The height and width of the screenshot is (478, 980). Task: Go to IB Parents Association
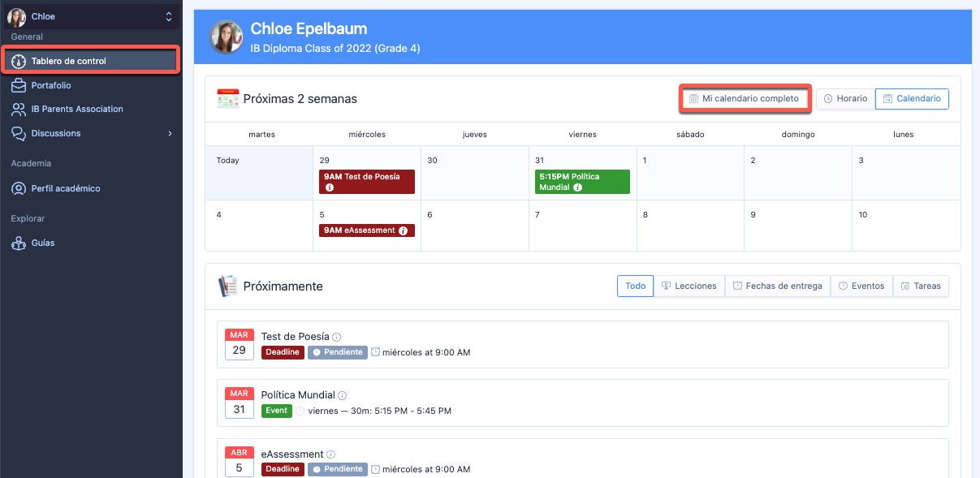[76, 109]
